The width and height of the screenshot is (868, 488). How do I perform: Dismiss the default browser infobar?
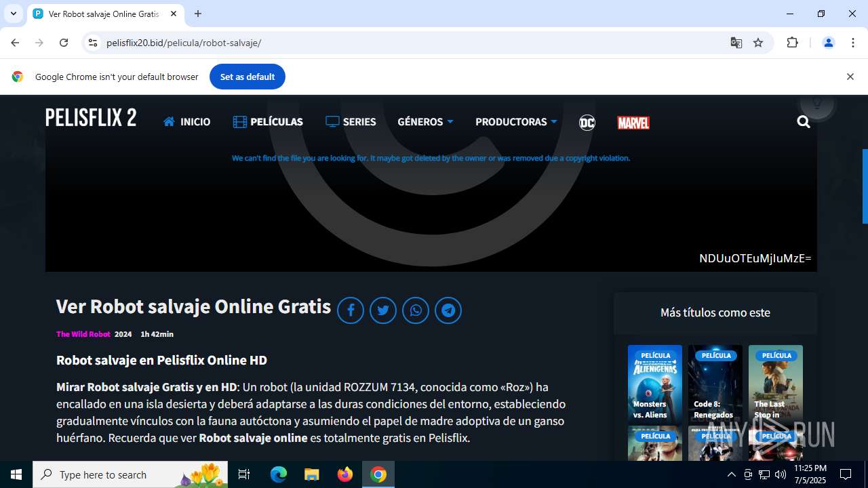click(x=850, y=77)
